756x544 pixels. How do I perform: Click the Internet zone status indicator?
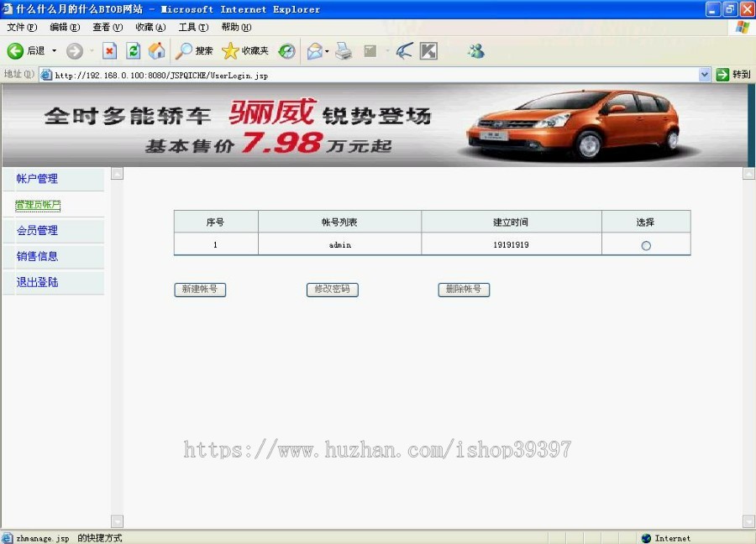pos(666,538)
